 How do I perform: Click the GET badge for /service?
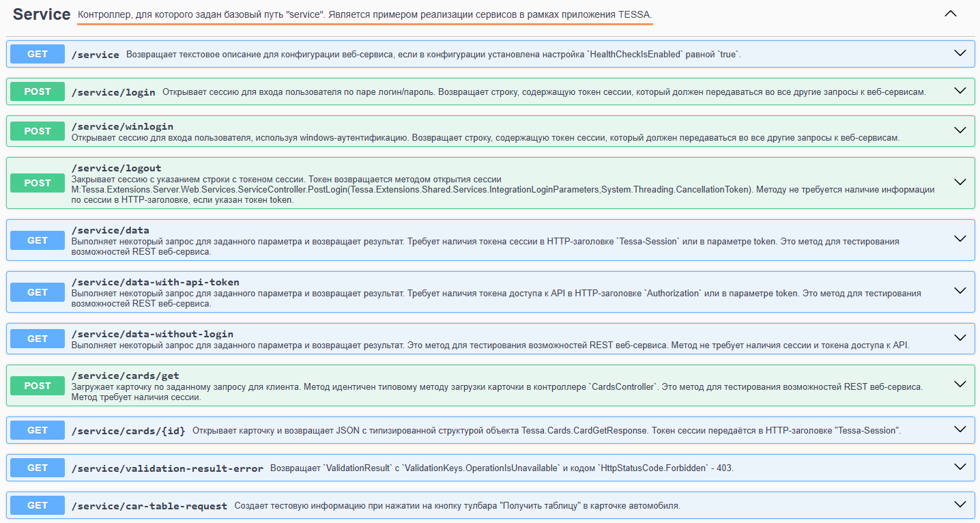(38, 53)
